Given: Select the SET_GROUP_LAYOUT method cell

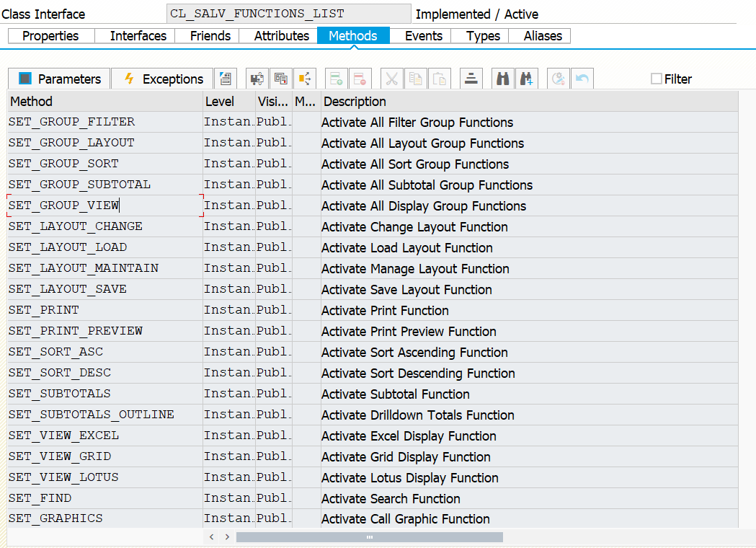Looking at the screenshot, I should pos(105,143).
